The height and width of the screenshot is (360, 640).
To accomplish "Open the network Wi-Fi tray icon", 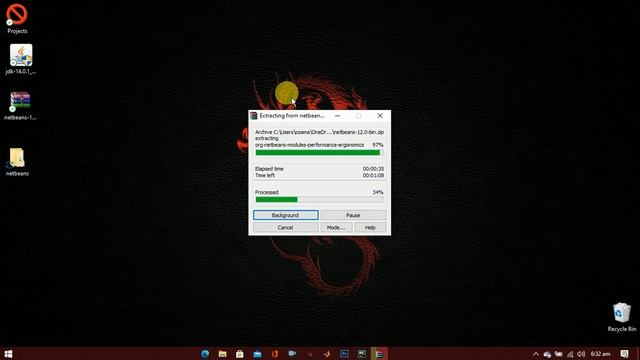I will [x=570, y=354].
